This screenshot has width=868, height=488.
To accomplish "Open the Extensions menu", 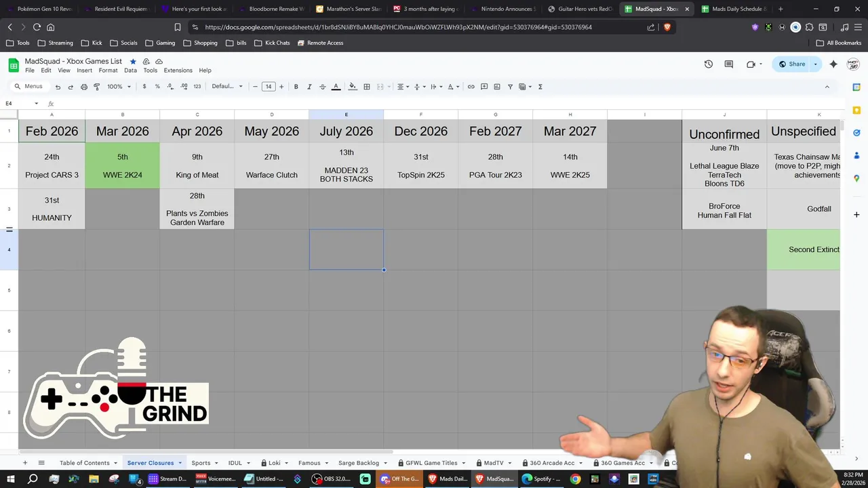I will [178, 70].
